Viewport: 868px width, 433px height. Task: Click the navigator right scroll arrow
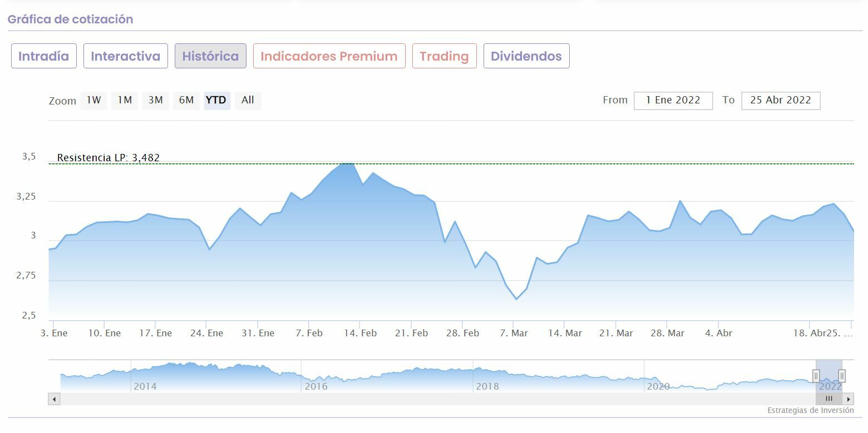849,399
